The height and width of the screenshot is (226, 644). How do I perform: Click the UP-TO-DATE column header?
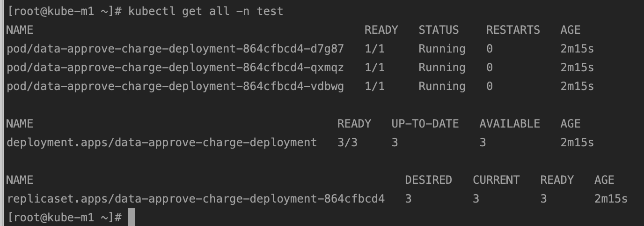point(425,124)
